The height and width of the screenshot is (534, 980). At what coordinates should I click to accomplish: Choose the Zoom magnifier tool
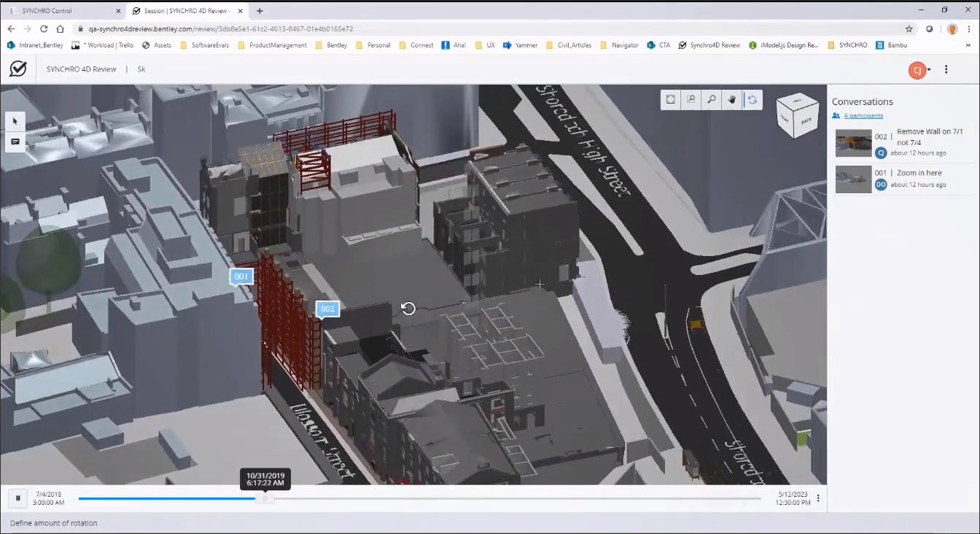point(712,100)
